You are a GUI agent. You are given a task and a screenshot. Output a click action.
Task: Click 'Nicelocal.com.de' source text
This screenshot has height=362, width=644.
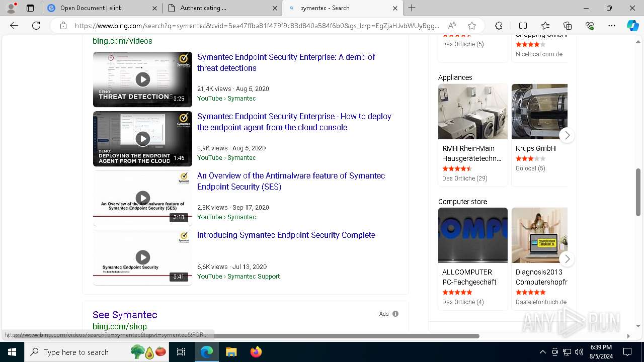coord(539,54)
